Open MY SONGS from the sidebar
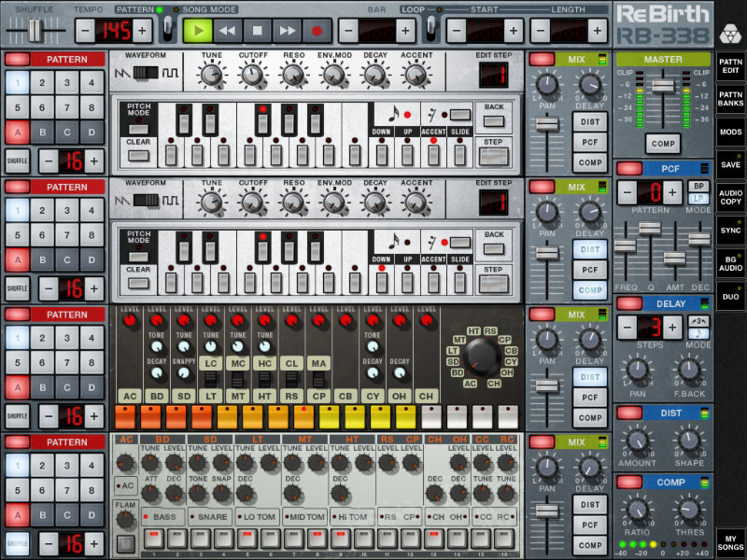Screen dimensions: 747x560 730,543
